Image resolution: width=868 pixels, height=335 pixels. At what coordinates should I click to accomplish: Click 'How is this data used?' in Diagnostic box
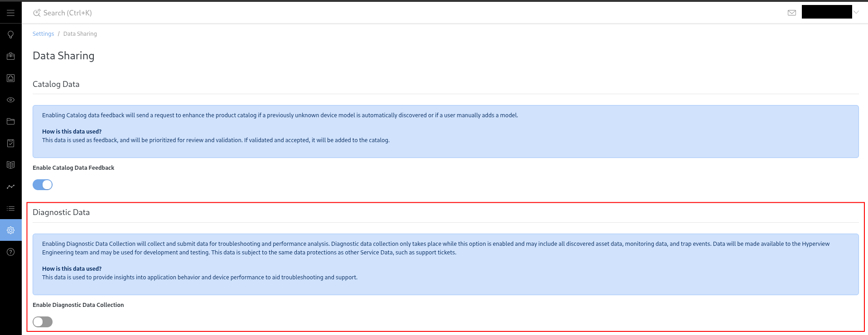point(72,268)
